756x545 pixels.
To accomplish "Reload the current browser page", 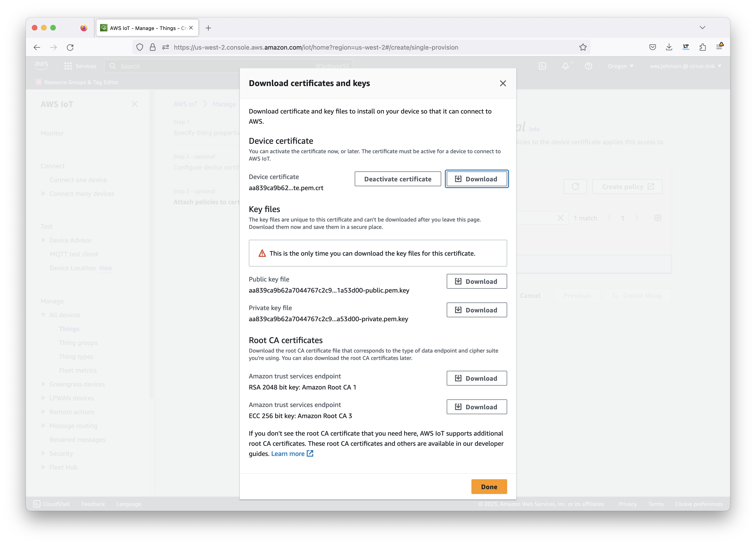I will [70, 47].
